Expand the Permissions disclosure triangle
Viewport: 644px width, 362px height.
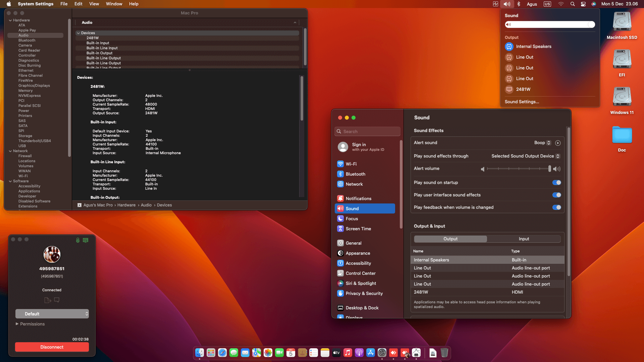click(17, 324)
